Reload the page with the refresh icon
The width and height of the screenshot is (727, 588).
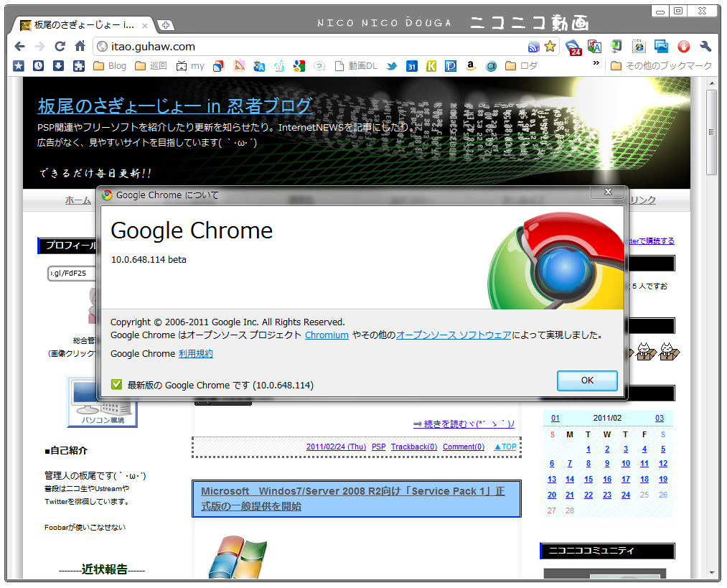click(x=60, y=47)
